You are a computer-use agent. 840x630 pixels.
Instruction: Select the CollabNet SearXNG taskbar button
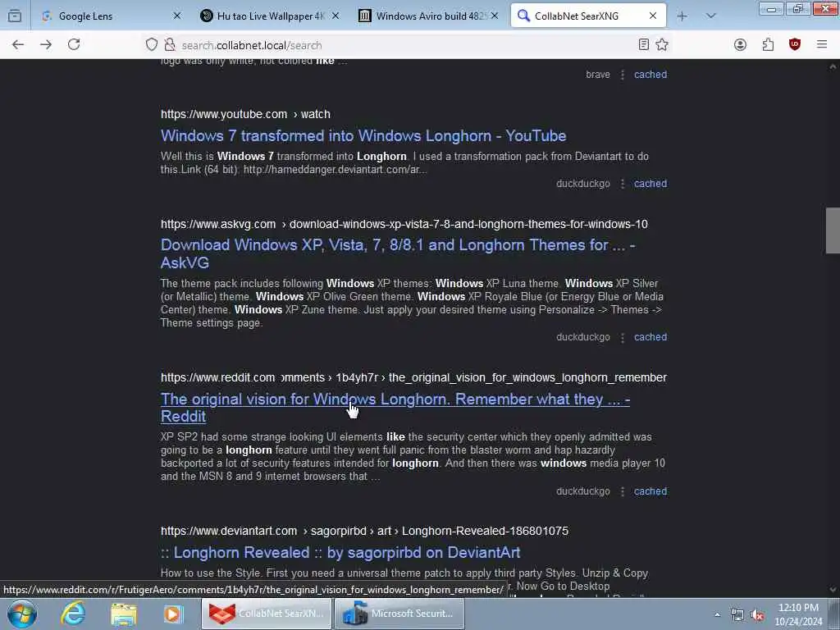tap(267, 614)
